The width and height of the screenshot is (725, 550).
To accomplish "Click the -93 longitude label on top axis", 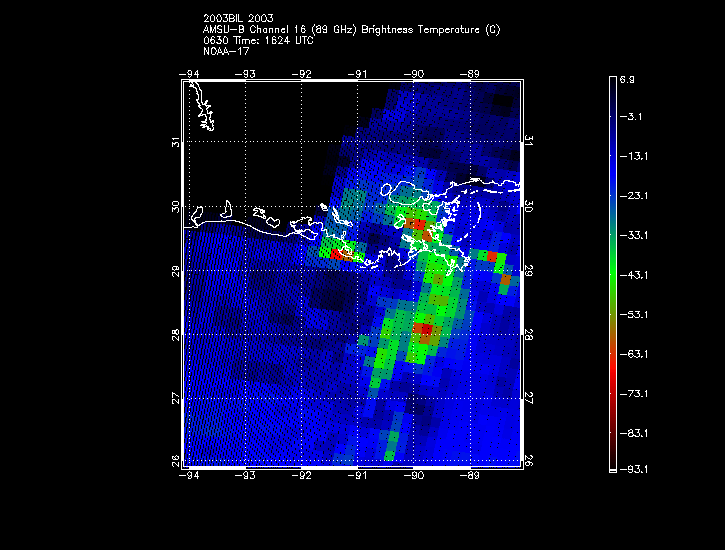I will (245, 74).
